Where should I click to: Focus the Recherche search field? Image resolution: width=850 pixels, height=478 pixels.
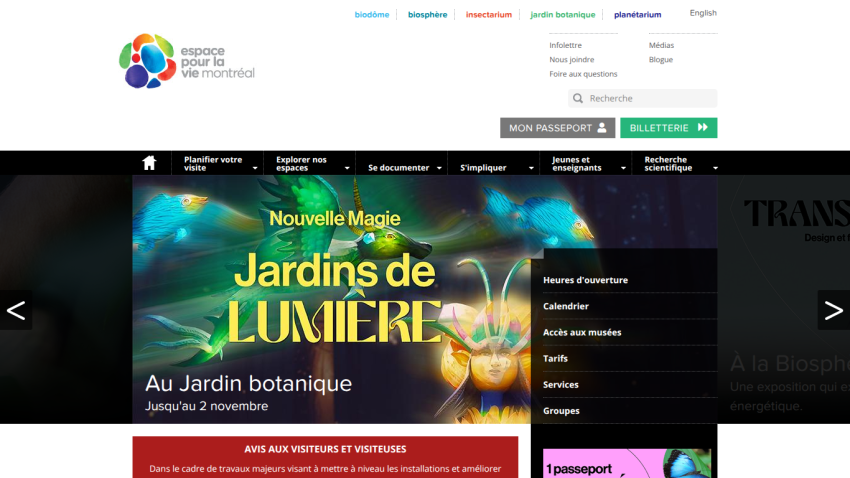[642, 98]
